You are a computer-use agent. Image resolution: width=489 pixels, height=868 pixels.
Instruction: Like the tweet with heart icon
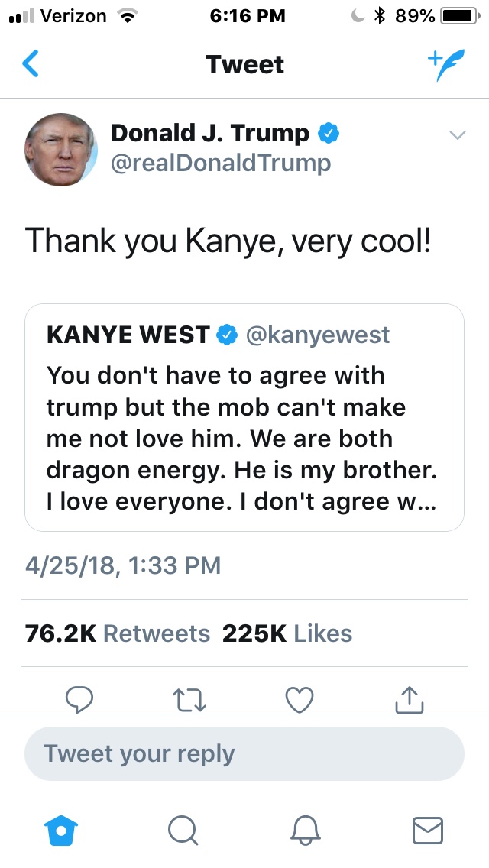pos(299,698)
